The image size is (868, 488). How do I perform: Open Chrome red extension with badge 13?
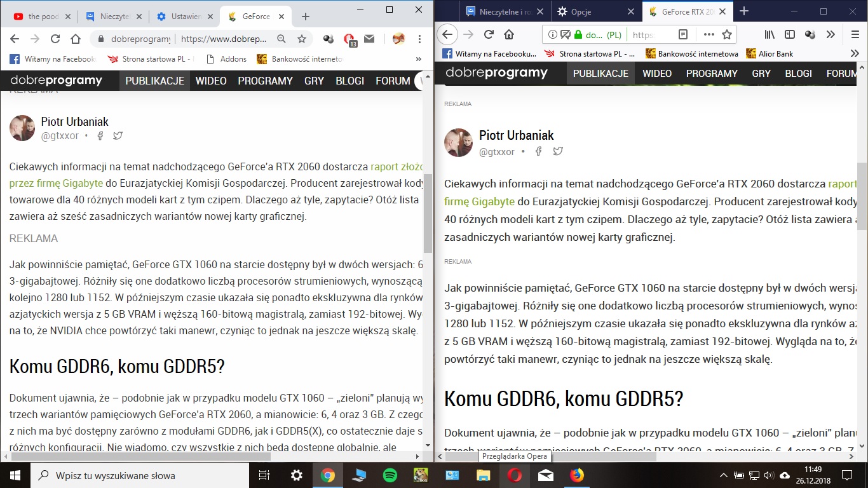(x=349, y=39)
